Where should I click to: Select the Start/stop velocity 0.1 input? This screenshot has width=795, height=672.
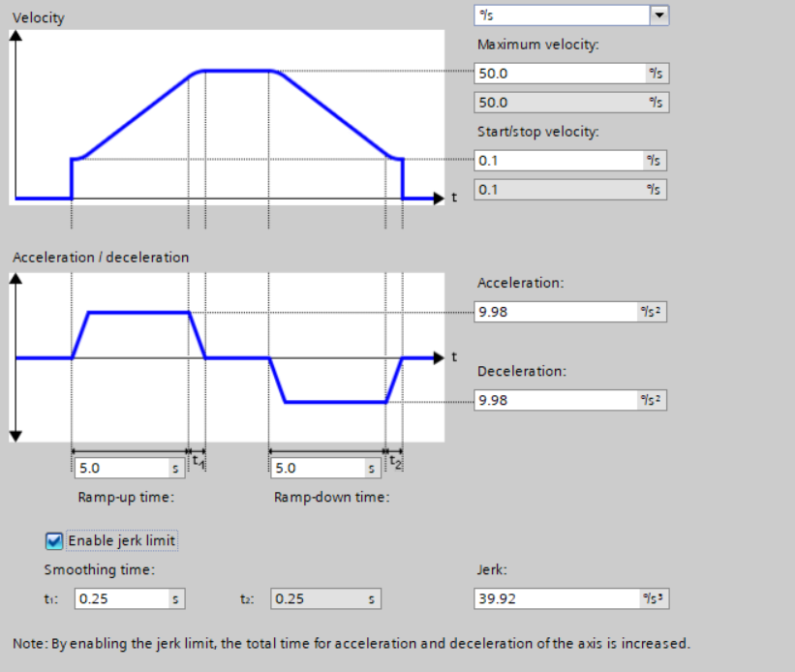[570, 161]
